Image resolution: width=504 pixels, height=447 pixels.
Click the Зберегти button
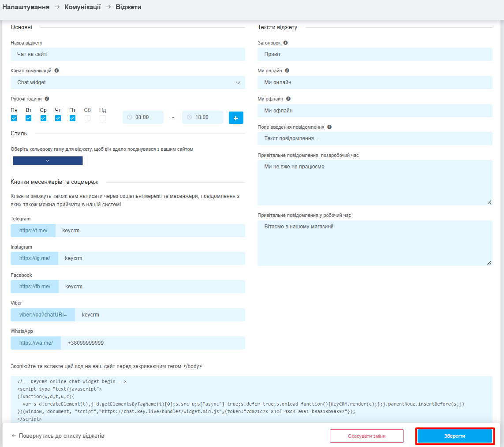[x=455, y=436]
